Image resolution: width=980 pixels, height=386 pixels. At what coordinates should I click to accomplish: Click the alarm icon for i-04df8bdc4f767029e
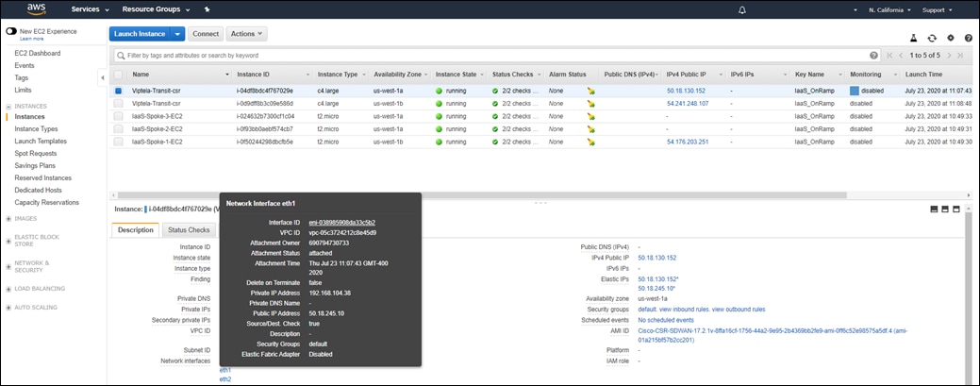coord(590,92)
